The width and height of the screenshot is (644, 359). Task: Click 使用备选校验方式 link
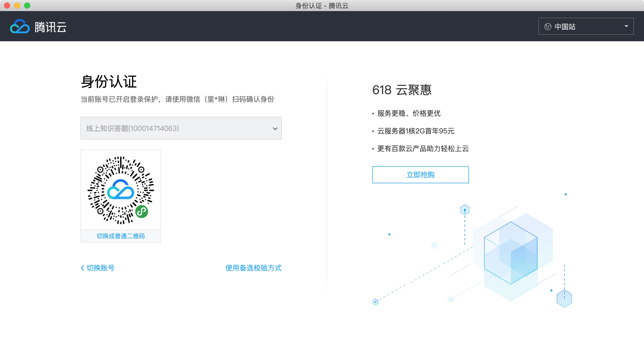(253, 268)
